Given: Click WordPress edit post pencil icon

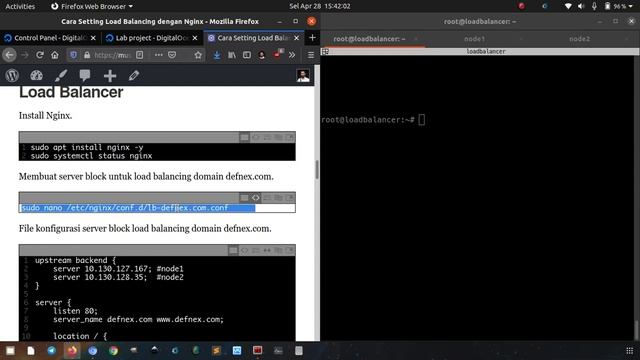Looking at the screenshot, I should tap(134, 76).
